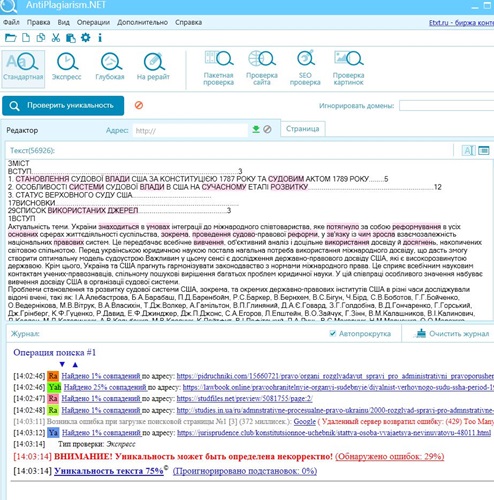Click the paste clipboard icon
Viewport: 494px width, 500px height.
point(71,38)
